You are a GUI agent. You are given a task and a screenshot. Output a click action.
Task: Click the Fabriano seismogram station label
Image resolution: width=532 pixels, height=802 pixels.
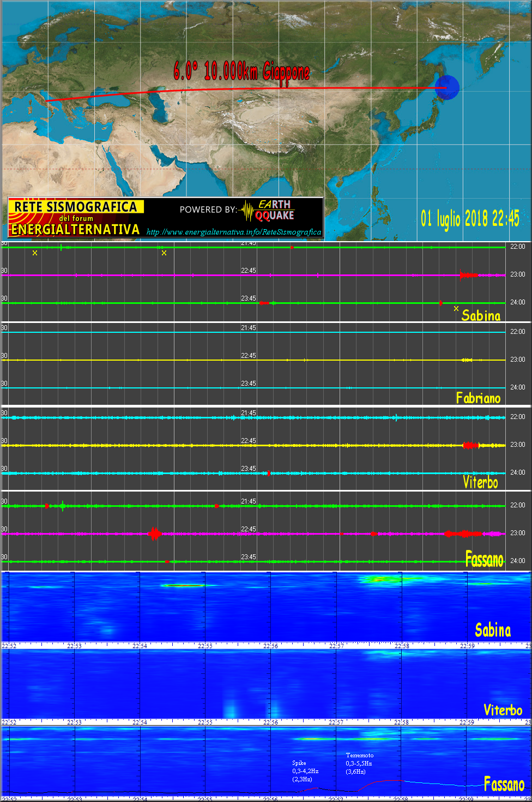tap(478, 398)
